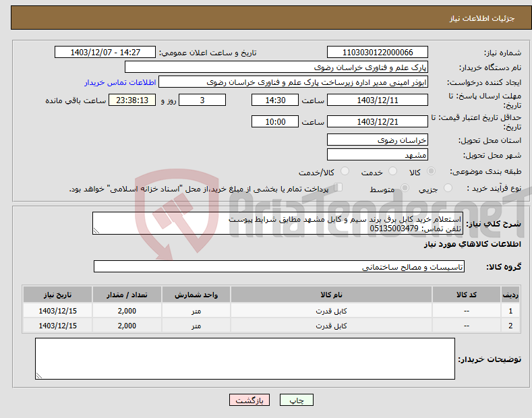532x418 pixels.
Task: Select the کالا/خدمت radio button
Action: (x=345, y=171)
